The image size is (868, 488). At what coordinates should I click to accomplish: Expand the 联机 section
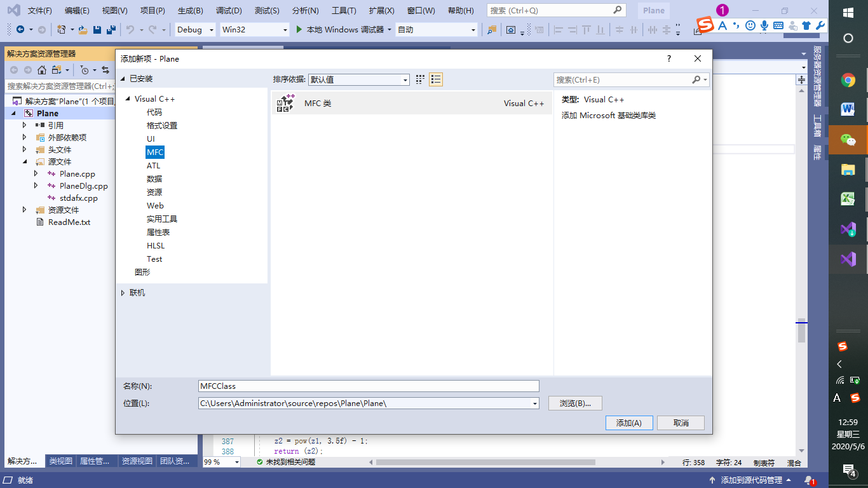(x=123, y=293)
